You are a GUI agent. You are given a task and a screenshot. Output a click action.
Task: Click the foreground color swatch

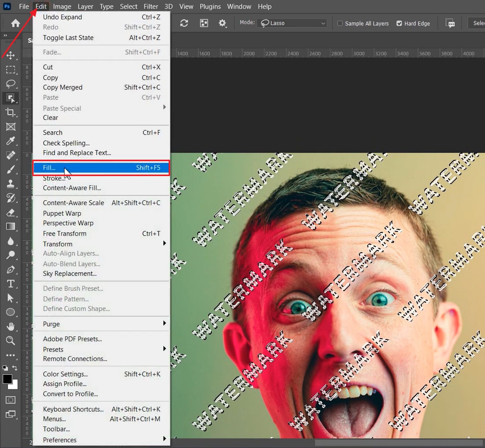coord(7,379)
